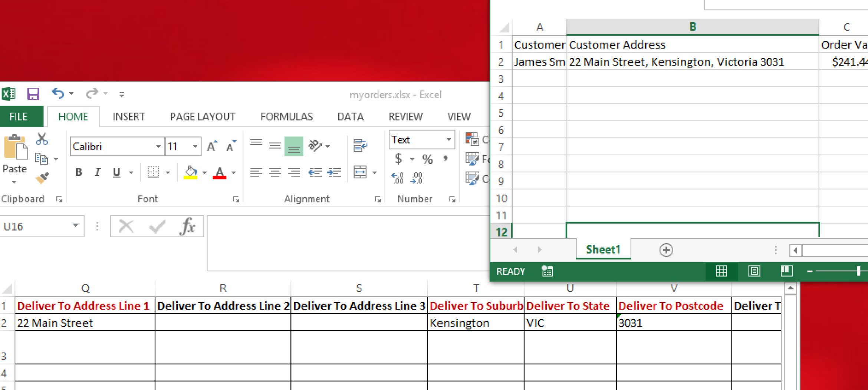
Task: Toggle Bottom Align for cell
Action: click(x=293, y=146)
